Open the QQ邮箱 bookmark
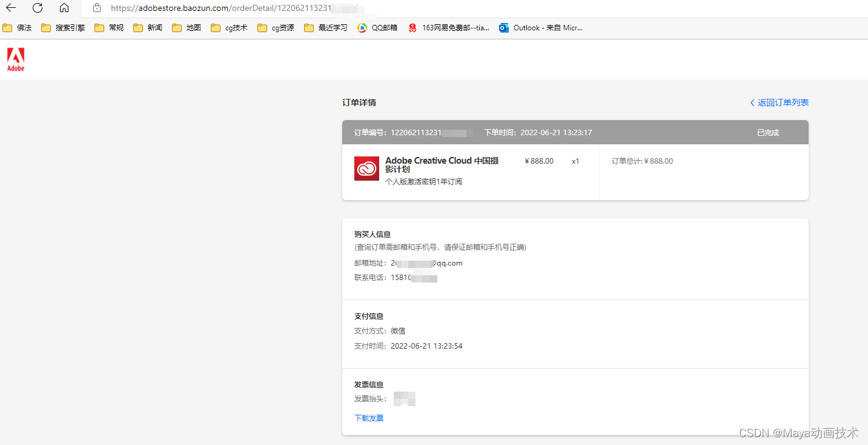Screen dimensions: 868x445 pyautogui.click(x=377, y=28)
